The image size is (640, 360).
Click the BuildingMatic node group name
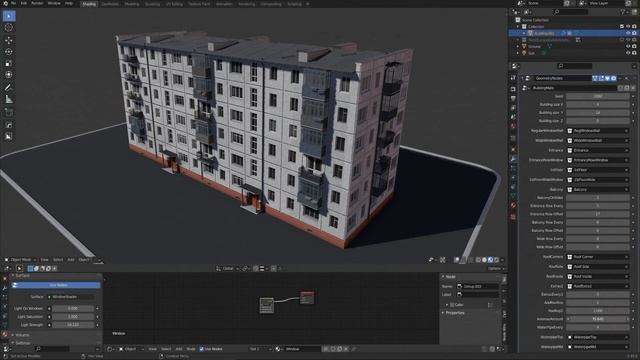click(573, 88)
